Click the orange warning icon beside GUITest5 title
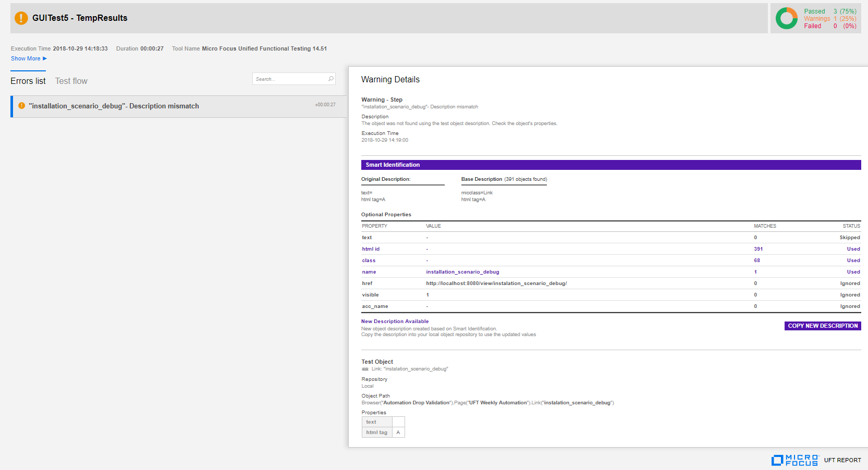Screen dimensions: 868x470 click(21, 18)
